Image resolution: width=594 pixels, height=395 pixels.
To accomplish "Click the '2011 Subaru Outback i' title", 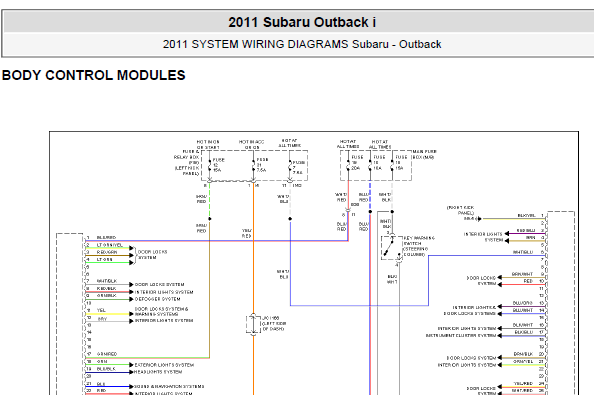I will [x=302, y=22].
